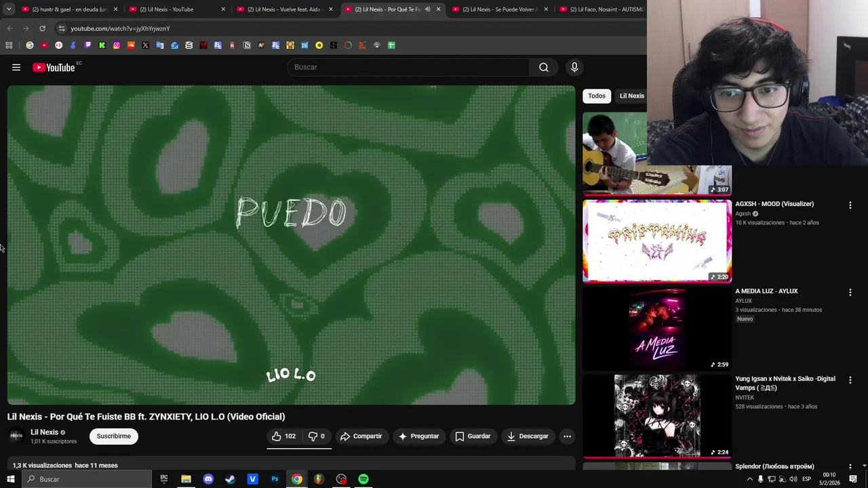This screenshot has height=488, width=868.
Task: Open Discord from taskbar
Action: pos(208,479)
